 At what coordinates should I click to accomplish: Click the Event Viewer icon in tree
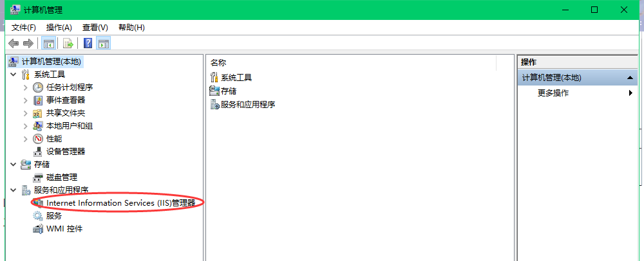[38, 100]
